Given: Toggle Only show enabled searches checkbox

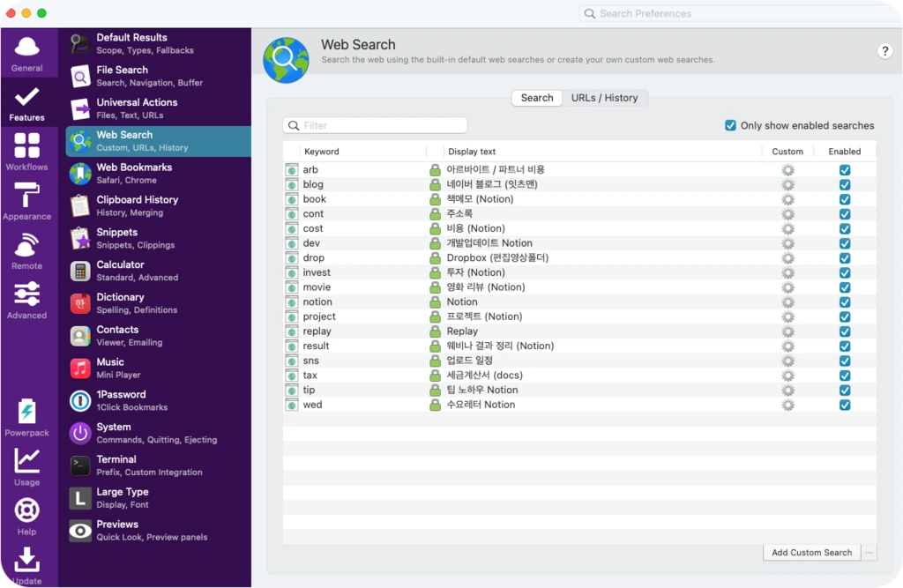Looking at the screenshot, I should pos(730,125).
